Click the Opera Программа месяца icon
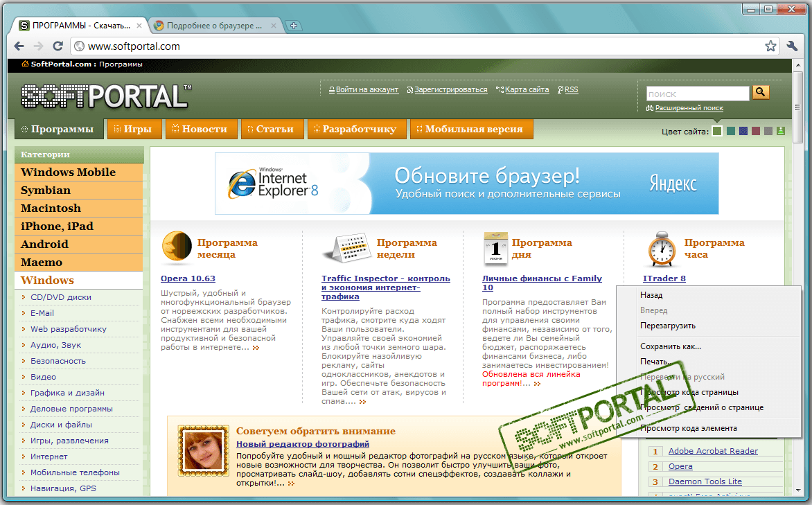This screenshot has width=812, height=505. click(x=176, y=247)
